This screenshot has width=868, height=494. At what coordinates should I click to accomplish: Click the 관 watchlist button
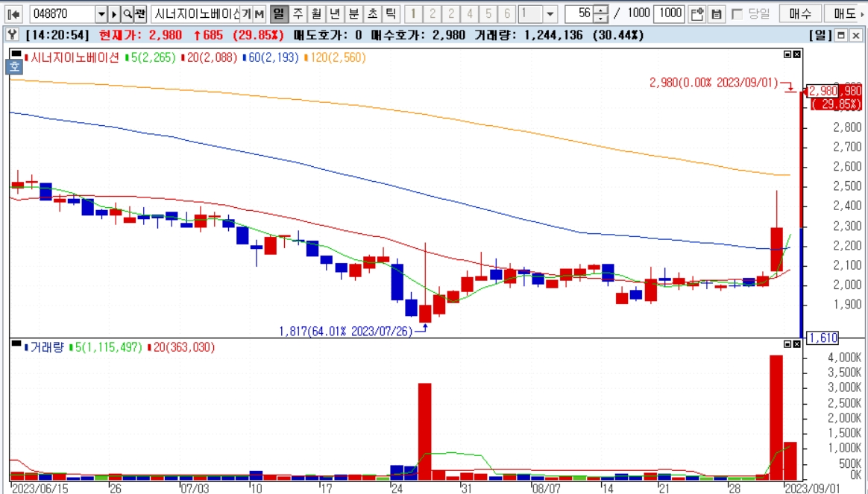(x=140, y=14)
